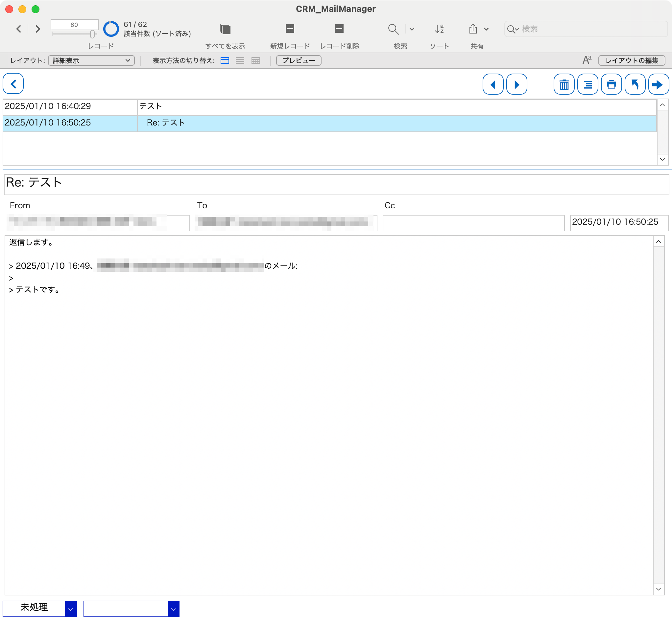Click レイアウトの編集 button
The image size is (672, 623).
(x=632, y=60)
